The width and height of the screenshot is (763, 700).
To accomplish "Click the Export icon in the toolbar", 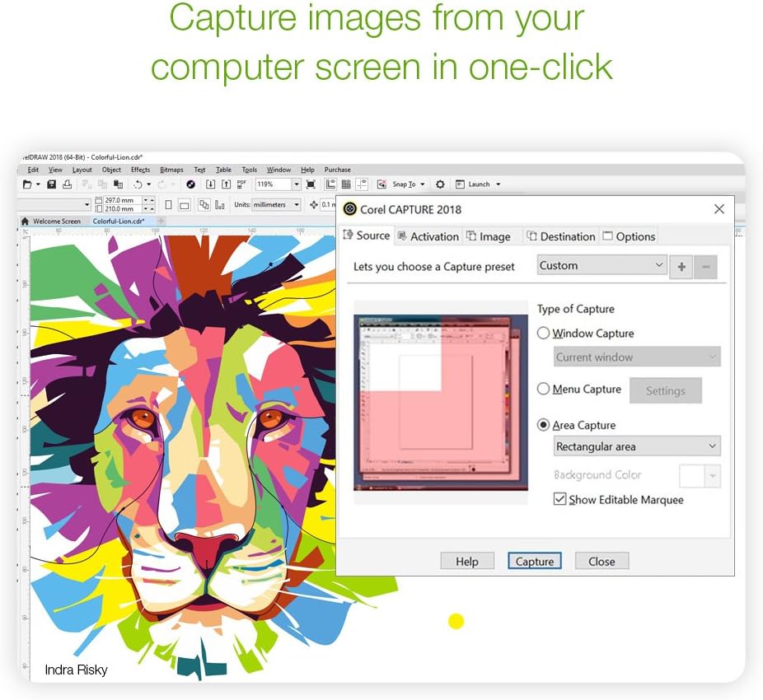I will click(226, 184).
